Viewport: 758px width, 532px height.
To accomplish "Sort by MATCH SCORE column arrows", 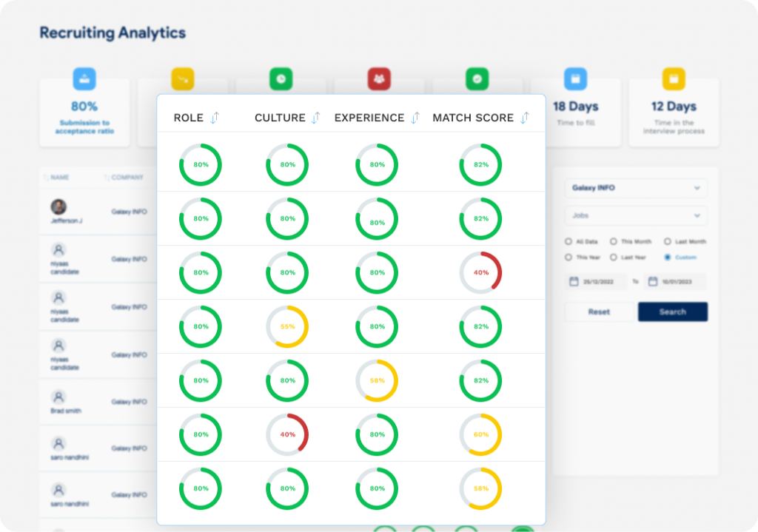I will tap(525, 118).
